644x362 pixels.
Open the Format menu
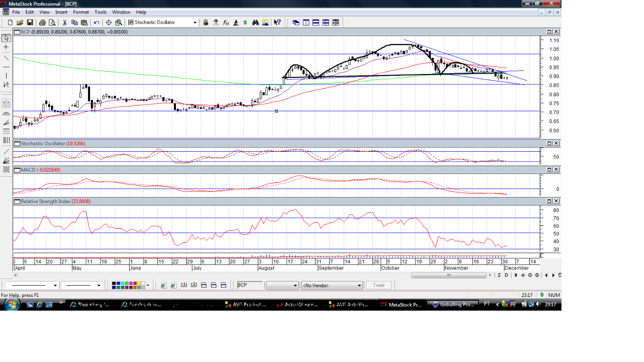(x=81, y=12)
